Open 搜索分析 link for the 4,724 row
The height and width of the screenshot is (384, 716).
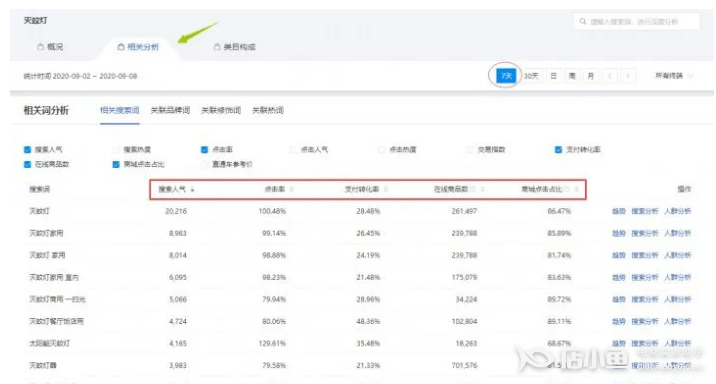point(645,321)
